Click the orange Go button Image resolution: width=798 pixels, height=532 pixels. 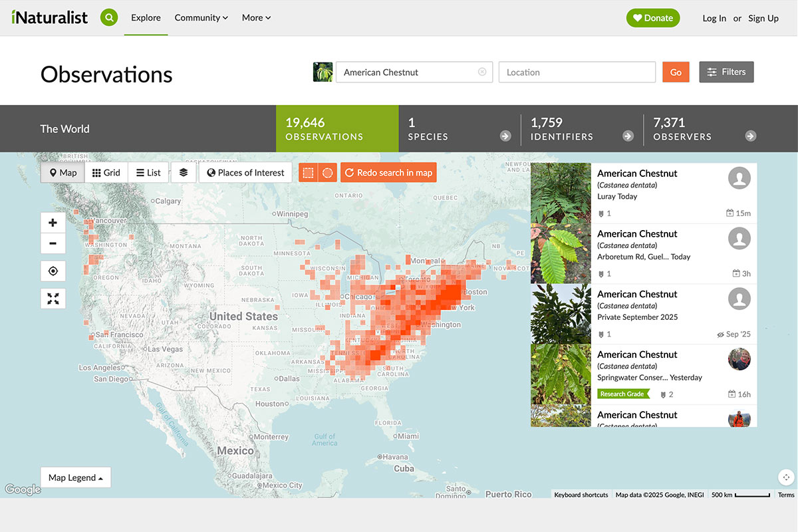tap(676, 72)
